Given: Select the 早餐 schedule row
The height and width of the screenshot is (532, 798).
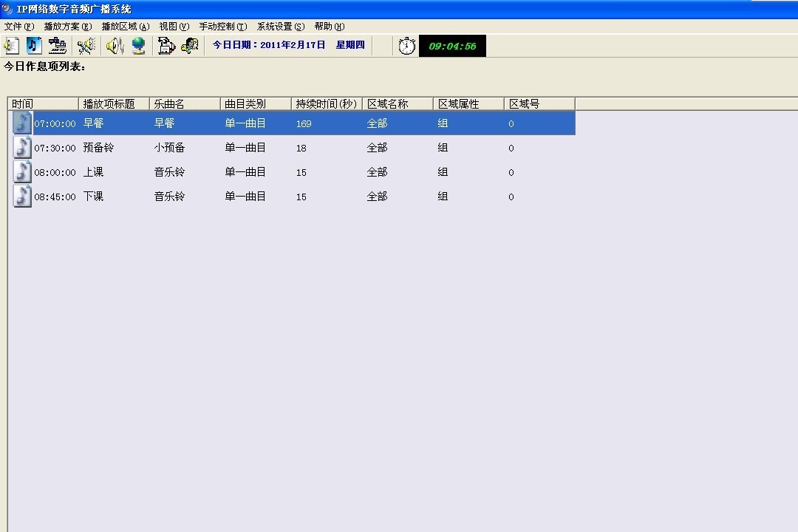Looking at the screenshot, I should 222,123.
